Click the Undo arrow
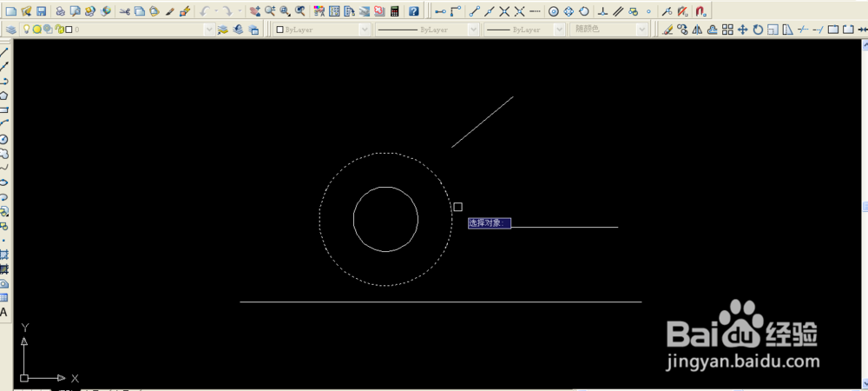Viewport: 868px width, 391px height. 205,11
